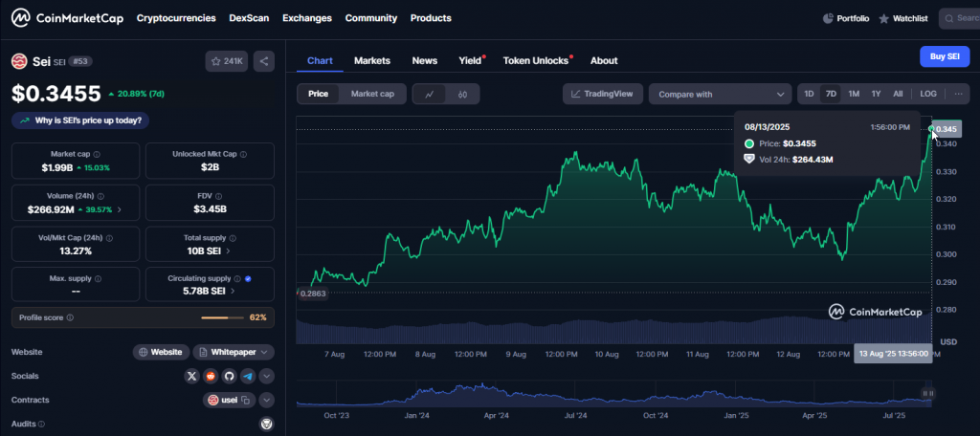
Task: Open the Cryptocurrencies menu
Action: [176, 18]
